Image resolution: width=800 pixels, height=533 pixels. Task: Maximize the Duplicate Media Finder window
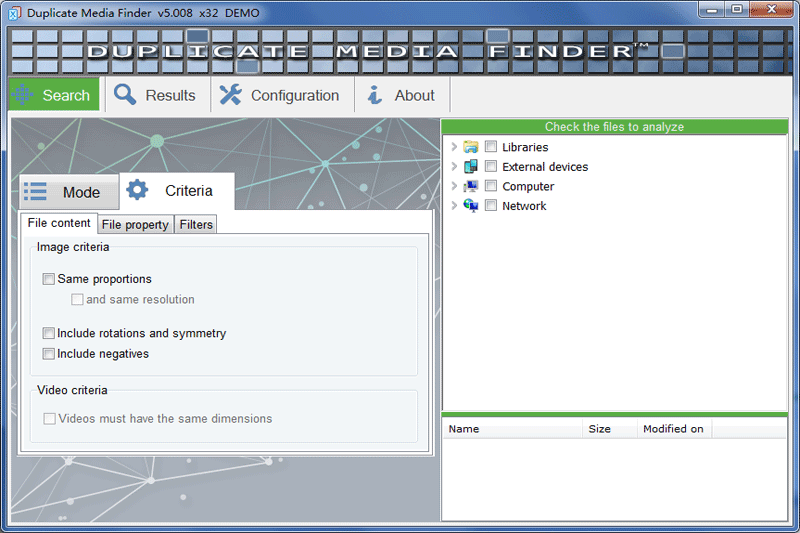(737, 10)
